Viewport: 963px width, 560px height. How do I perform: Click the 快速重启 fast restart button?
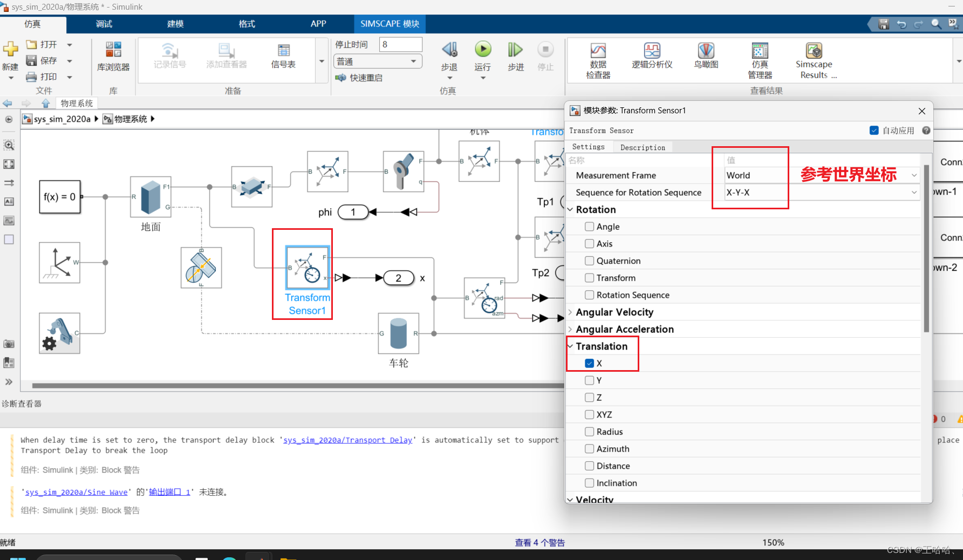(x=359, y=78)
